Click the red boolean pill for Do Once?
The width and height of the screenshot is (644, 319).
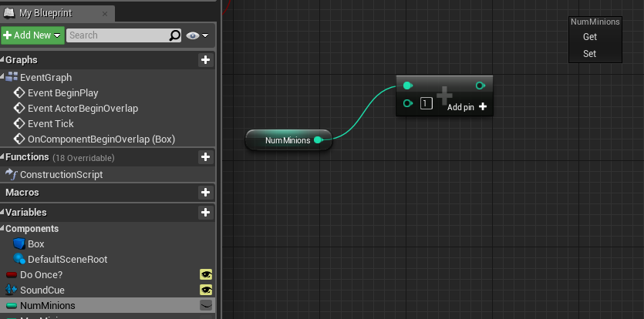12,274
